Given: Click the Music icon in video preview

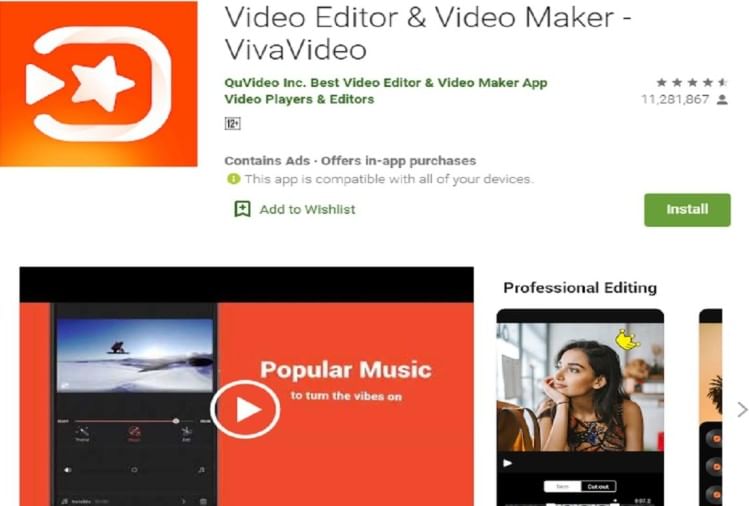Looking at the screenshot, I should 133,432.
